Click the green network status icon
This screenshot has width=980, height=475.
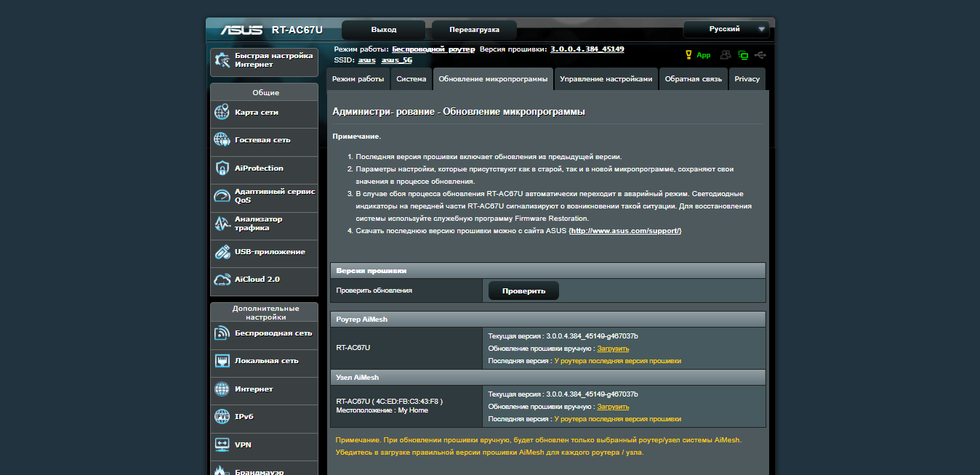tap(743, 55)
